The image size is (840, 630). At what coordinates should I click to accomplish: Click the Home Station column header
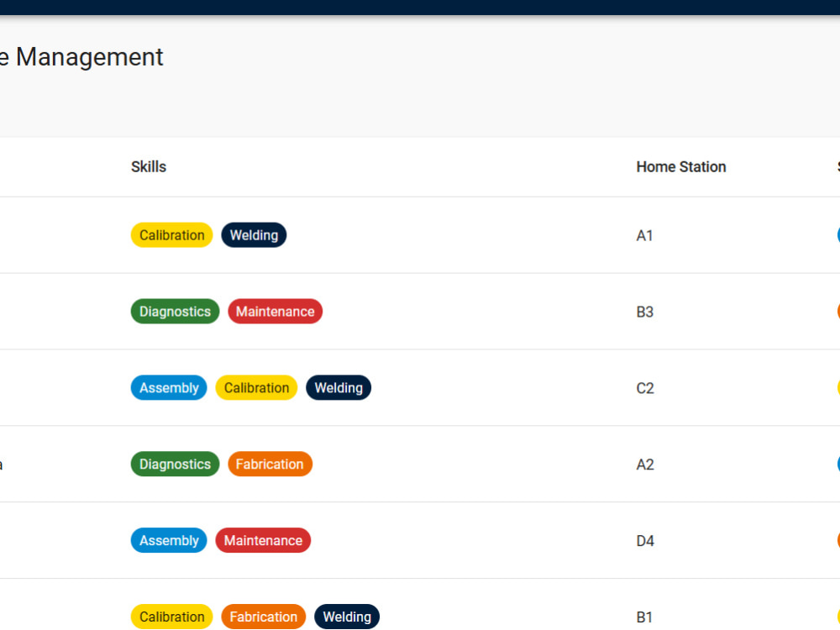(x=681, y=166)
